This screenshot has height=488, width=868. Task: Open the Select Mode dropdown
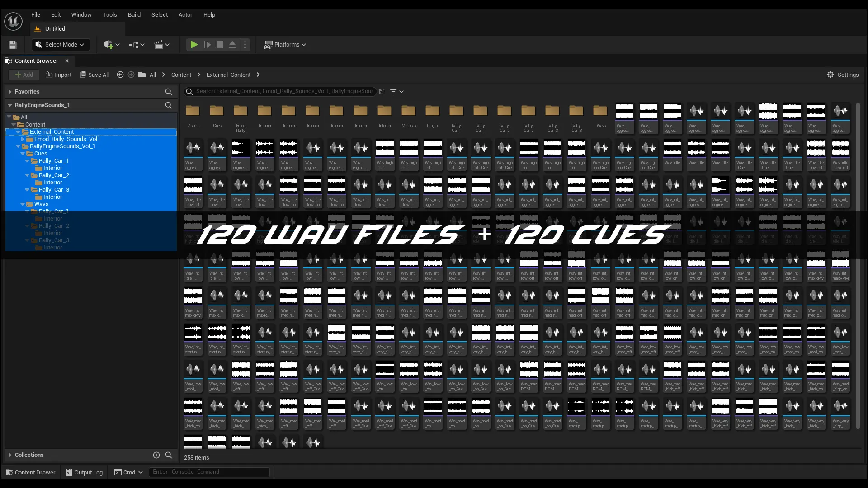pyautogui.click(x=61, y=45)
